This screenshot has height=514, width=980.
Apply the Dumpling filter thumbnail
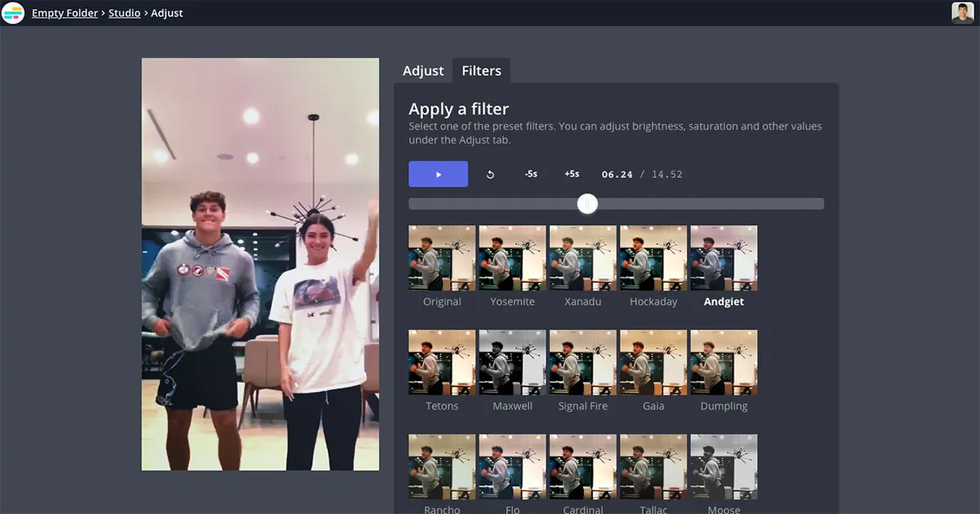pyautogui.click(x=724, y=362)
